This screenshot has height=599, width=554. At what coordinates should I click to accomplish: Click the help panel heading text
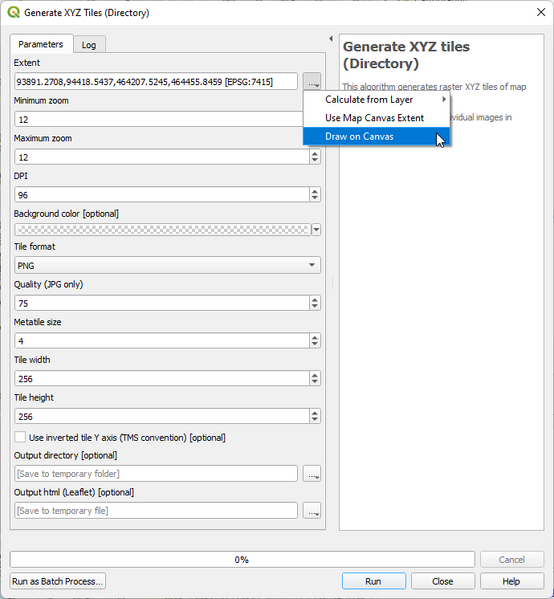(x=406, y=55)
